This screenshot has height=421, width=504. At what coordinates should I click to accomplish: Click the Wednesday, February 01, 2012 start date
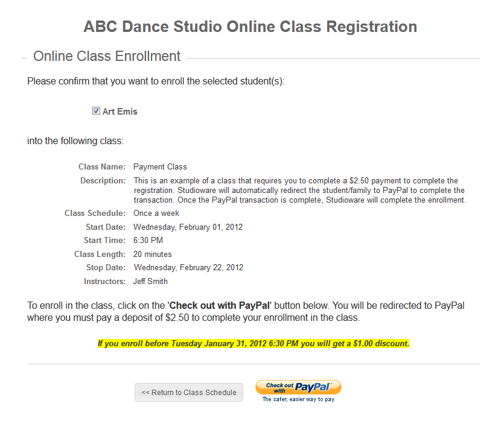(188, 227)
